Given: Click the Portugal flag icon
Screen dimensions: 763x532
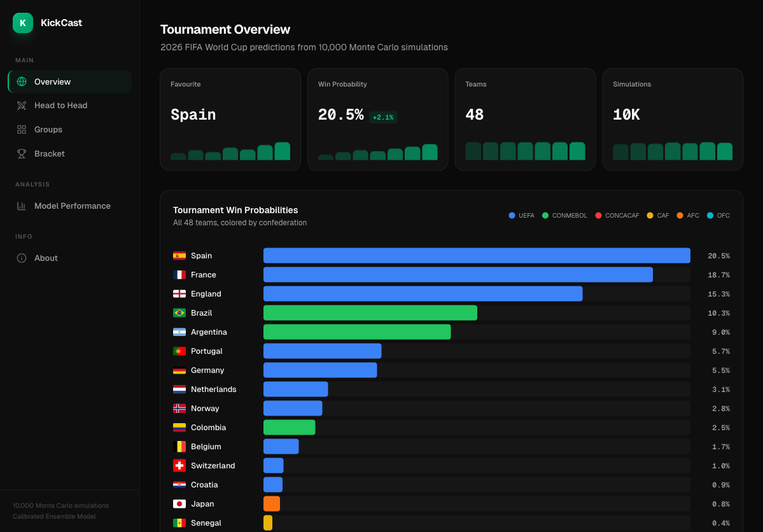Looking at the screenshot, I should point(179,351).
